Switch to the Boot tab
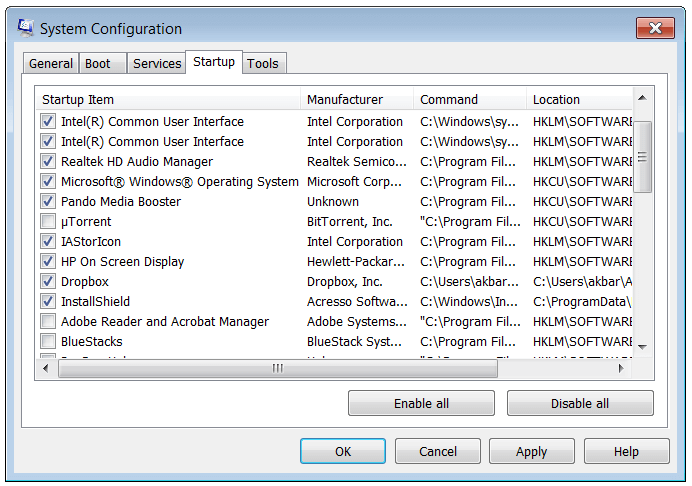Screen dimensions: 692x486 [103, 64]
